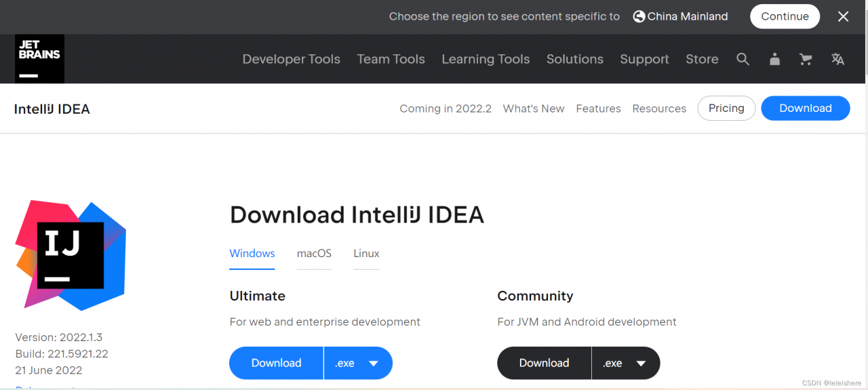This screenshot has width=868, height=390.
Task: Click the IntelliJ IDEA title link
Action: point(52,109)
